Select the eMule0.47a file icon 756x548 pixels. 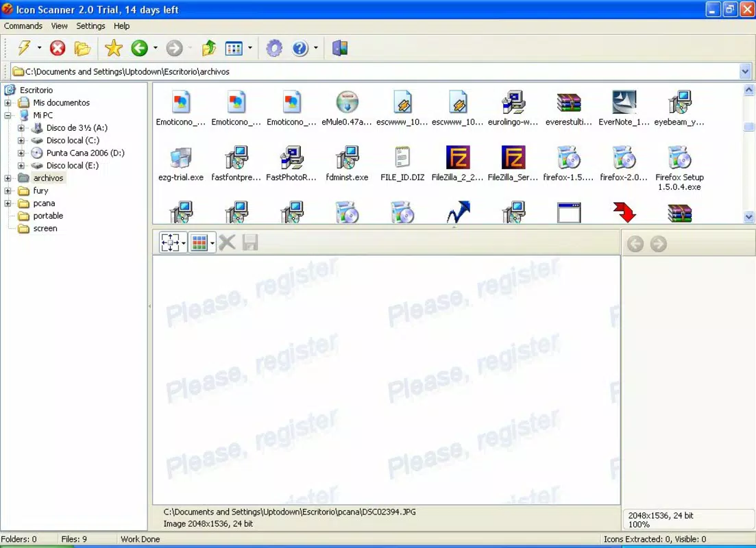pos(347,102)
